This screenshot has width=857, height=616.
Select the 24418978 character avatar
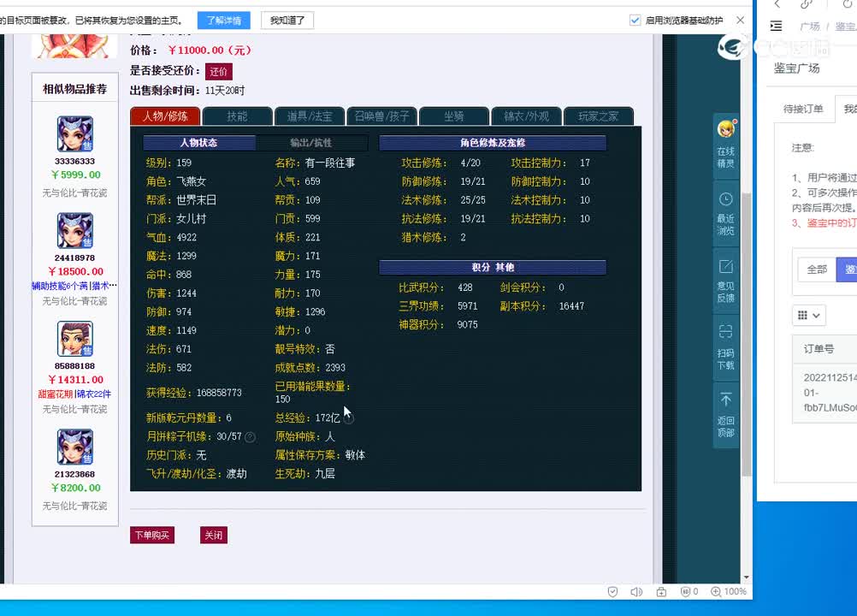tap(75, 230)
